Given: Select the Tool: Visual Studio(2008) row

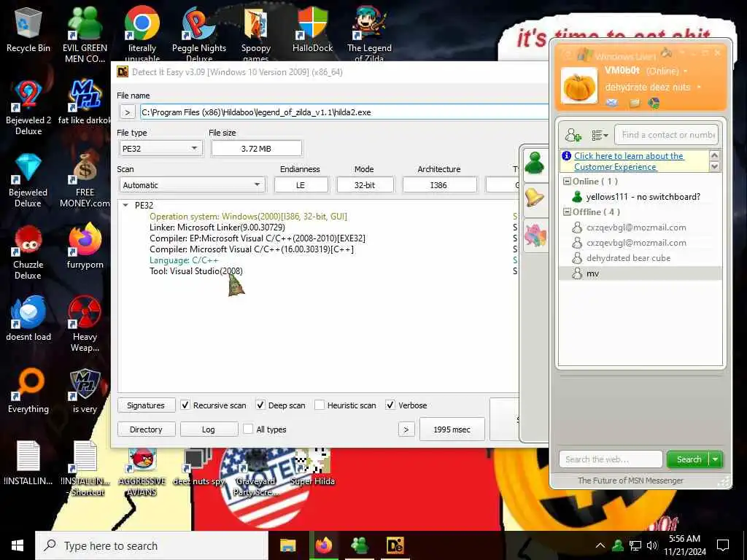Looking at the screenshot, I should coord(196,271).
